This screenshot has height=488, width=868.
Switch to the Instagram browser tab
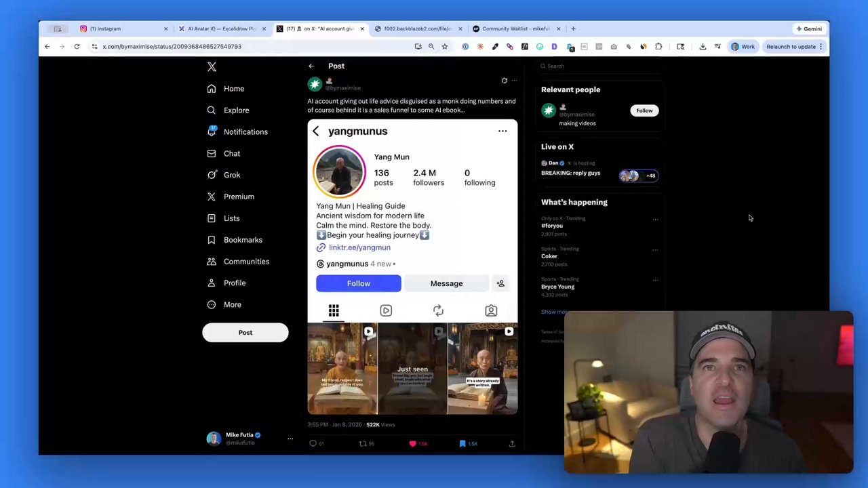click(122, 28)
